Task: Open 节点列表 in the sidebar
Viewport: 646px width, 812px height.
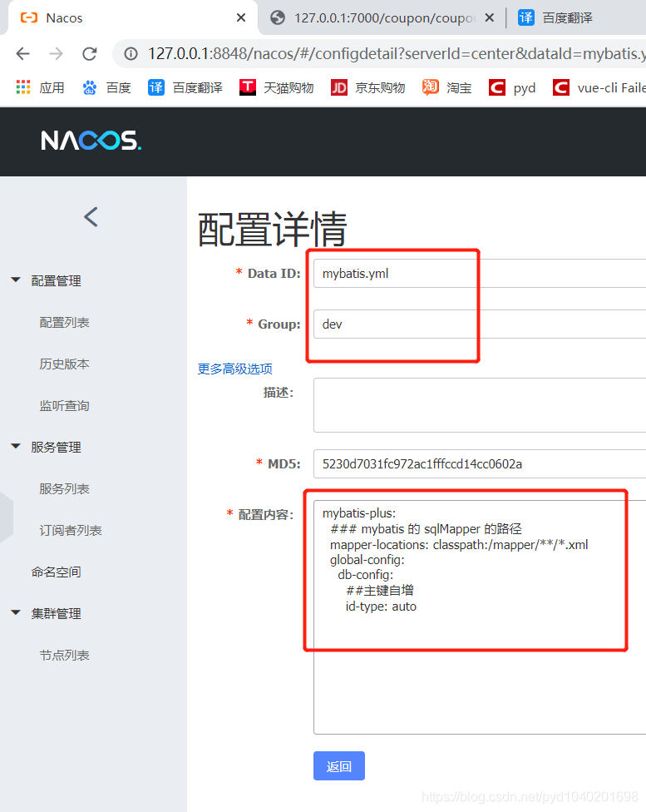Action: point(64,655)
